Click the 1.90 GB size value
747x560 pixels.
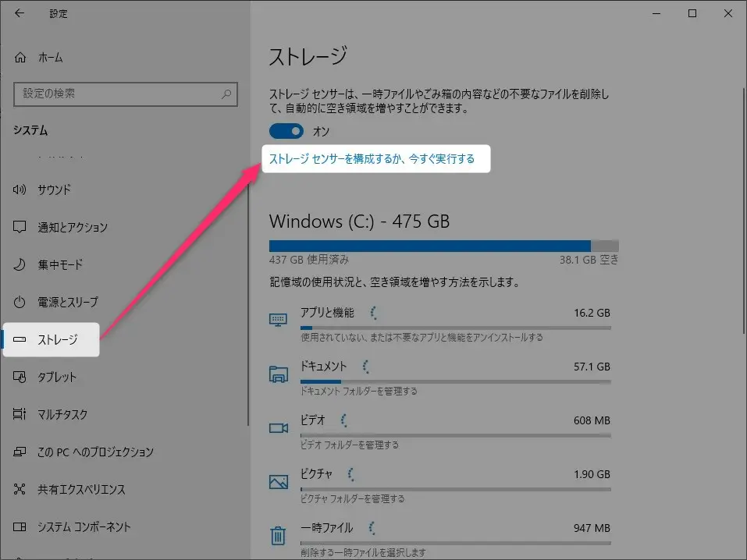(x=592, y=474)
